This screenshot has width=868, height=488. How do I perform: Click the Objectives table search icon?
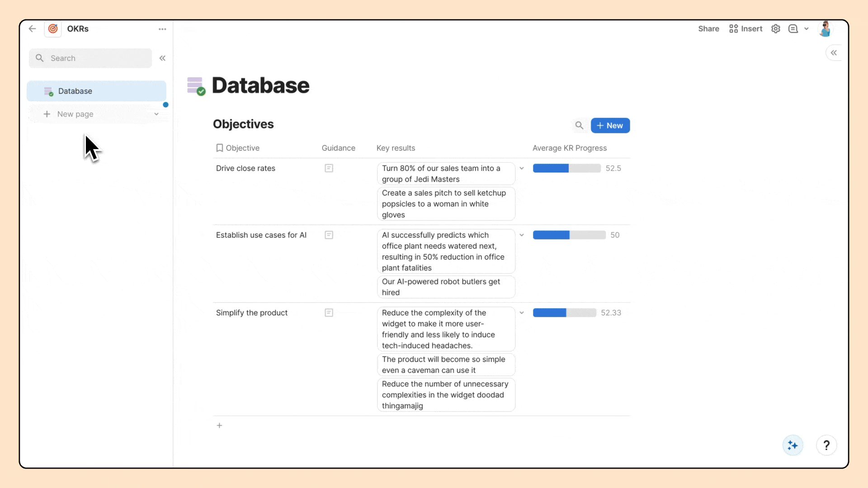click(579, 125)
